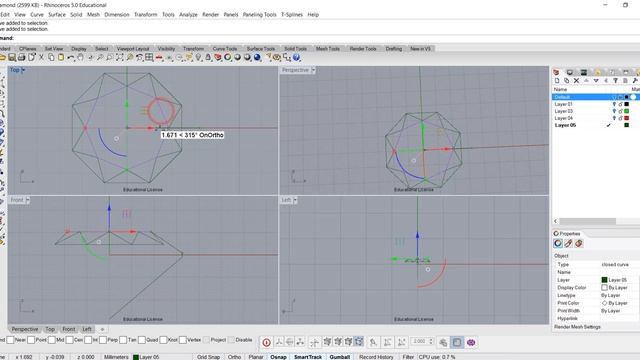Click the padlock Lock objects icon
Screen dimensions: 640x360
(208, 58)
